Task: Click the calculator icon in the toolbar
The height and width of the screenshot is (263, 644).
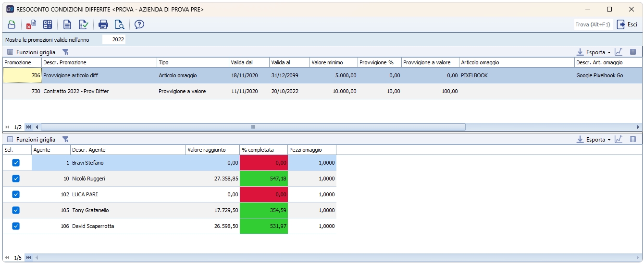Action: tap(48, 24)
